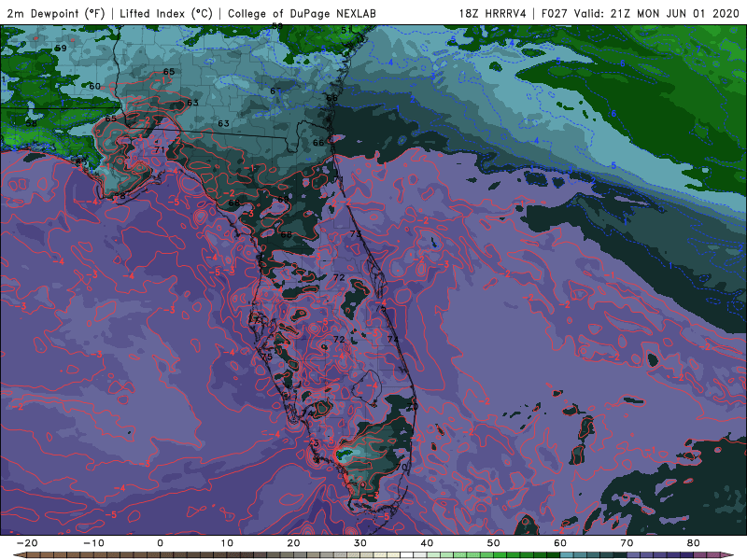The width and height of the screenshot is (747, 560).
Task: Click the 0 label on the color scale
Action: pos(160,543)
